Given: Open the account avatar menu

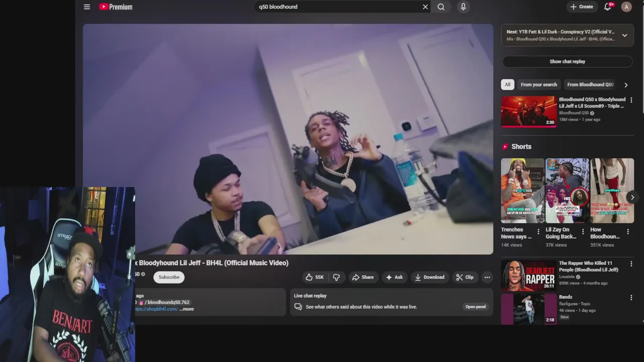Looking at the screenshot, I should (x=626, y=7).
